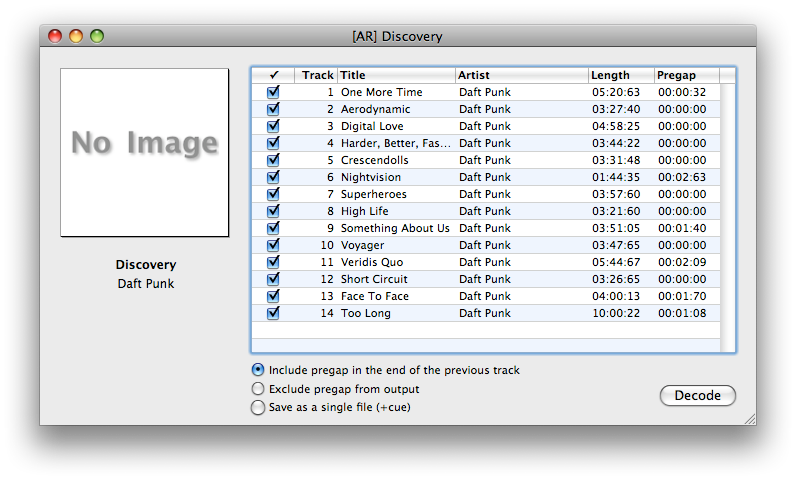Click length value 05:20:63
Viewport: 796px width, 480px height.
[x=616, y=92]
